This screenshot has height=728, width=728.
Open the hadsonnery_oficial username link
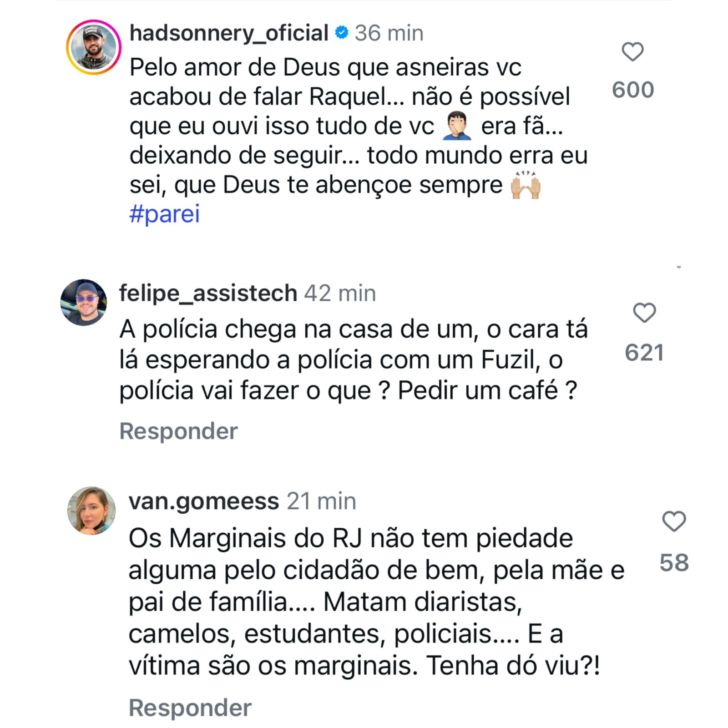tap(229, 33)
